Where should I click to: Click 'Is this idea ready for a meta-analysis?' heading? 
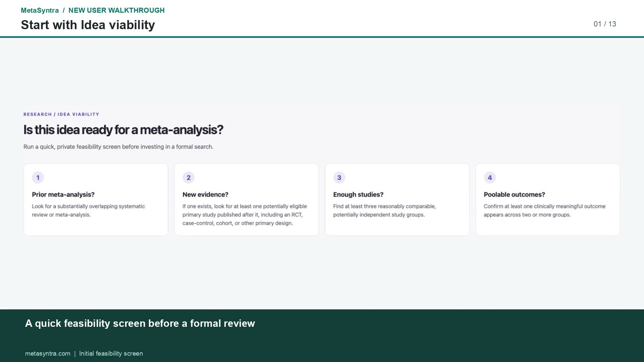click(123, 130)
